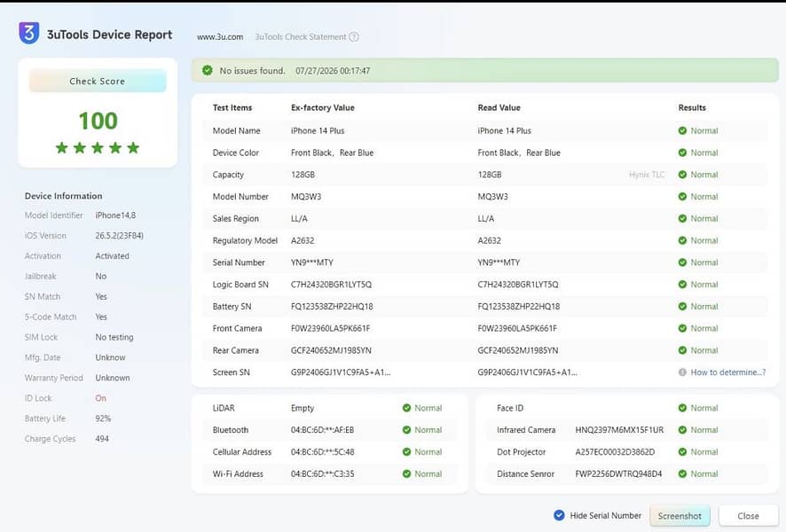Click the Normal status icon for Capacity

tap(682, 175)
